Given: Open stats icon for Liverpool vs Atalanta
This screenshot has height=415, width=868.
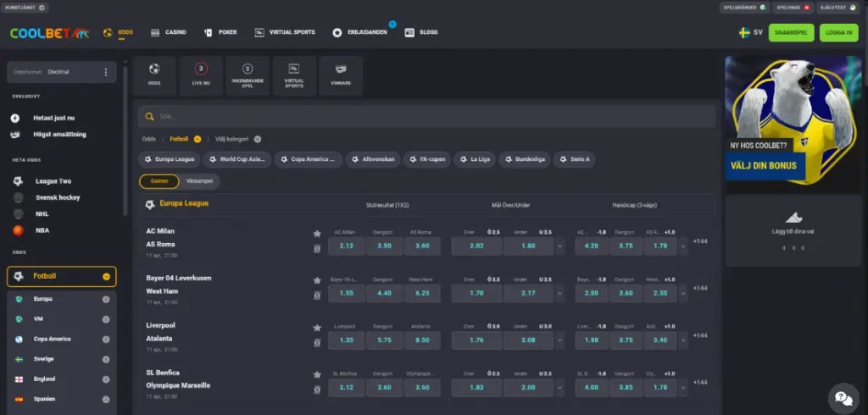Looking at the screenshot, I should (x=317, y=342).
